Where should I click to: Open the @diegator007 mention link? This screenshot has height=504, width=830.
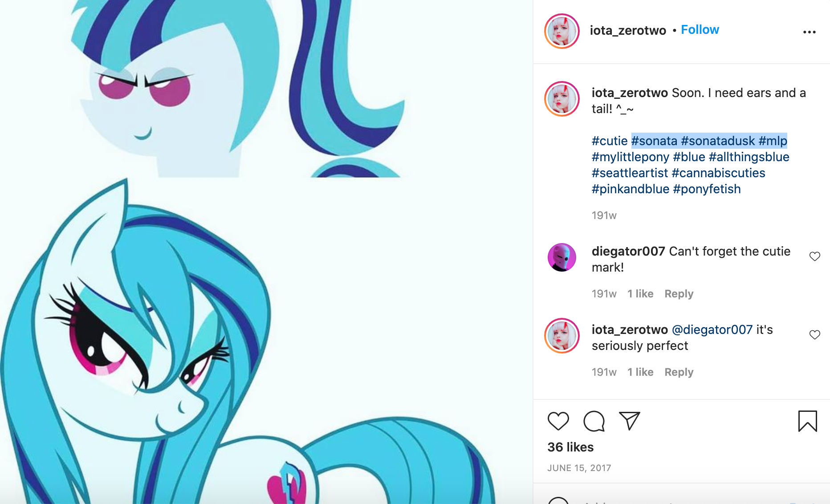point(712,330)
